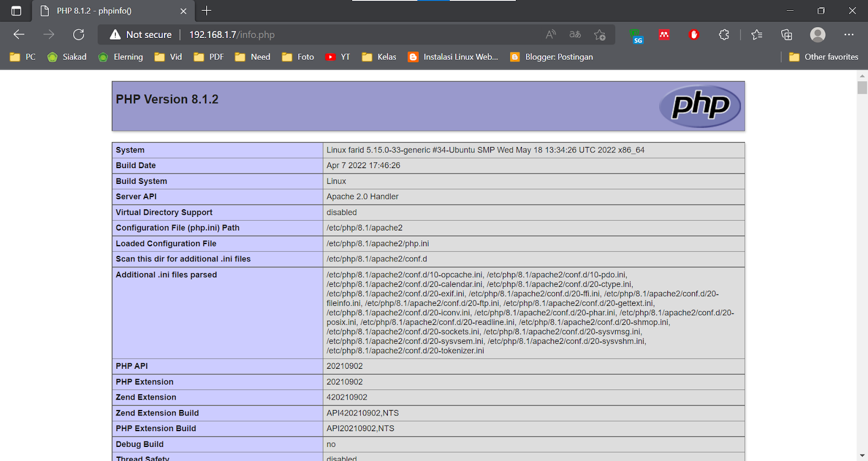Click the /etc/php/8.1/apache2/conf.d value
The image size is (868, 461).
tap(376, 259)
